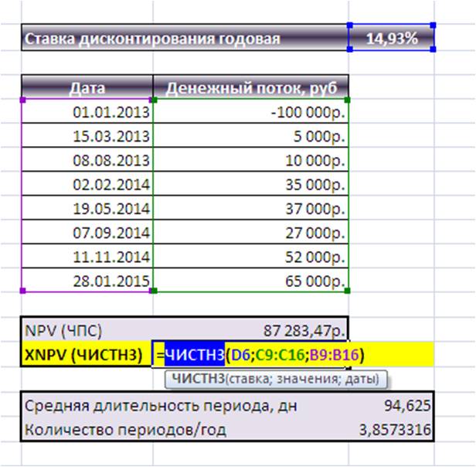Select the 14,93% discount rate cell
Image resolution: width=476 pixels, height=467 pixels.
392,37
